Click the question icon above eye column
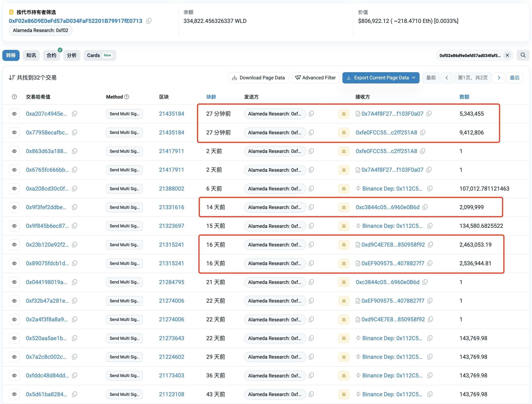Viewport: 532px width, 404px height. pyautogui.click(x=14, y=97)
